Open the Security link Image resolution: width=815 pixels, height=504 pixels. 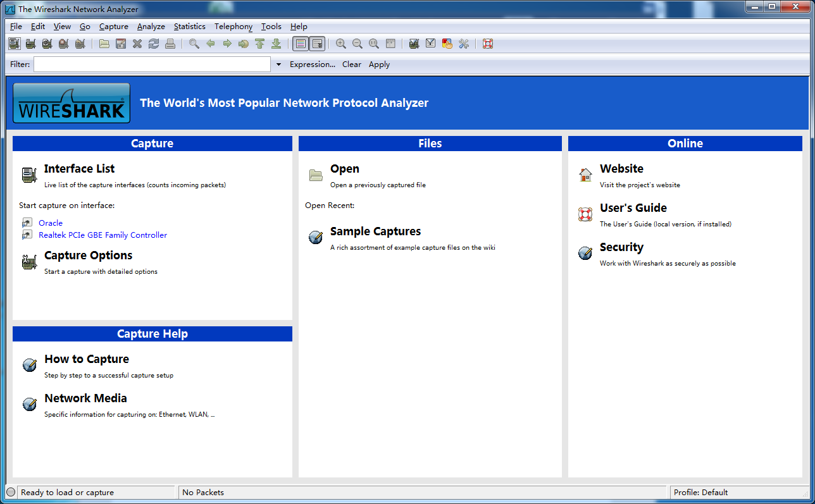[x=621, y=247]
